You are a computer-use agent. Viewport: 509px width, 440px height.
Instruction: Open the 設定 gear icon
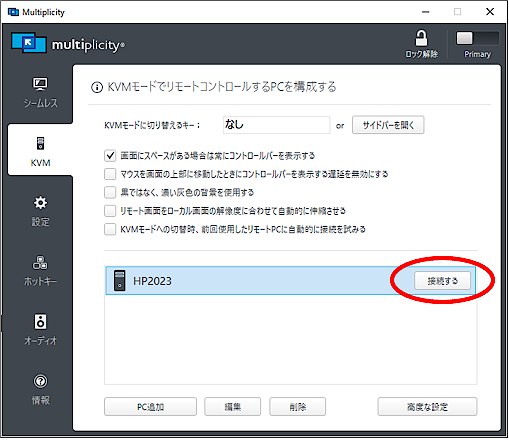(40, 203)
